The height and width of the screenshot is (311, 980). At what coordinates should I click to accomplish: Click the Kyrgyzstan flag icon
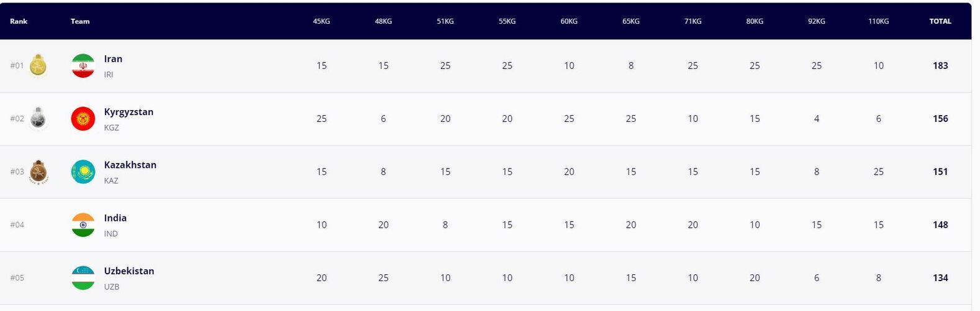click(83, 119)
